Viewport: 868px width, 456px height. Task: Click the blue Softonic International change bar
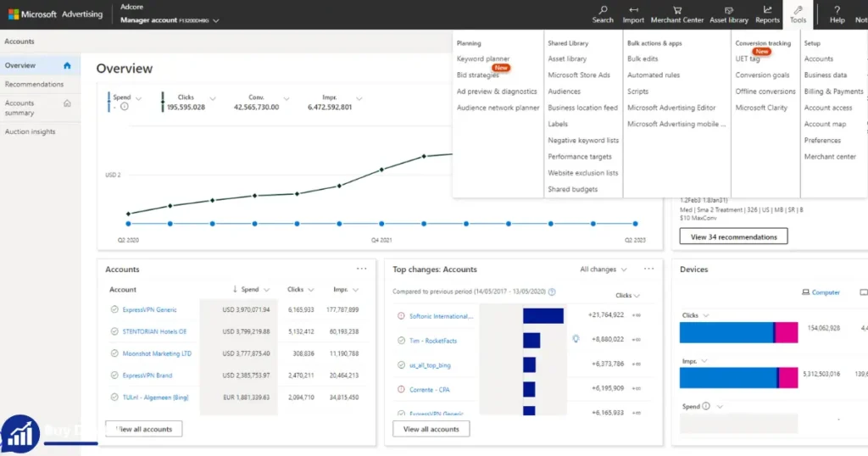point(543,315)
